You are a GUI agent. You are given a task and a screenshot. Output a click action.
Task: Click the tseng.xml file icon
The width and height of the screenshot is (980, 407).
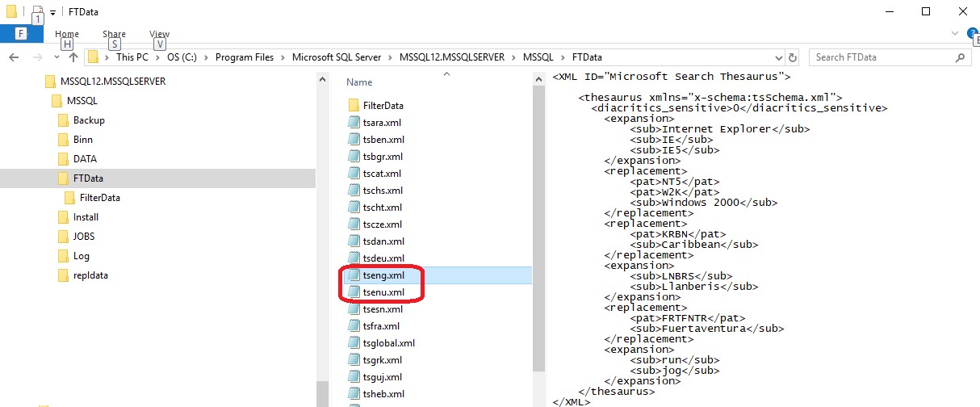click(x=354, y=275)
